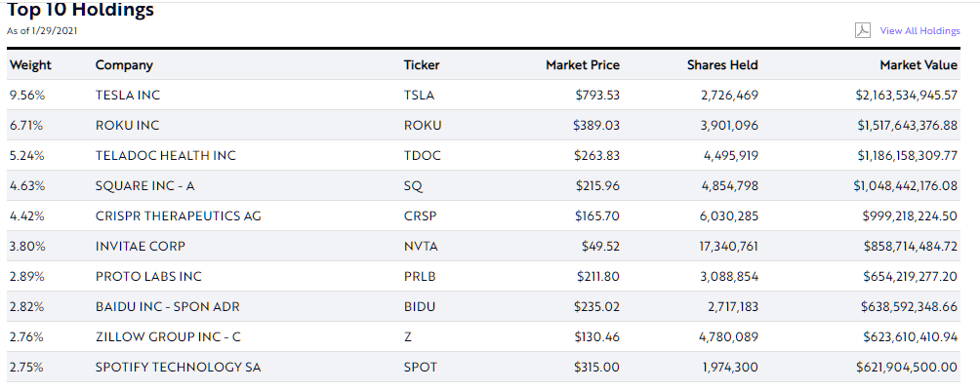Click the Ticker column header
This screenshot has height=391, width=980.
(422, 65)
